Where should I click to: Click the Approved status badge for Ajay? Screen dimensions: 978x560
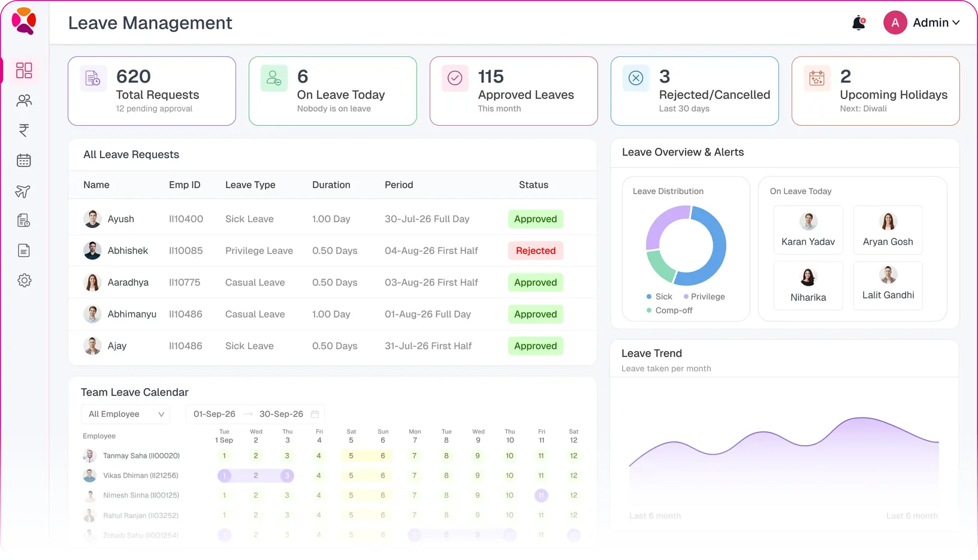click(x=535, y=346)
